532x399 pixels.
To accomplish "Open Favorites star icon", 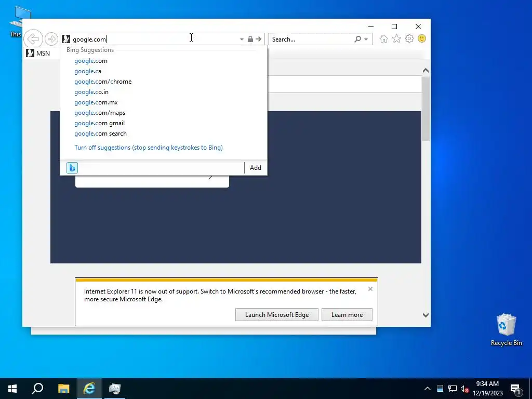I will pos(396,38).
